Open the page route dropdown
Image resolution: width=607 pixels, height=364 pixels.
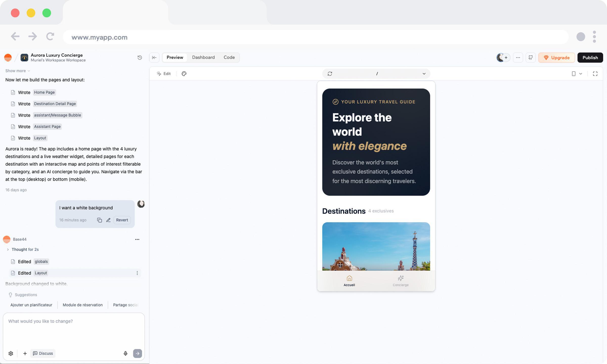click(424, 74)
